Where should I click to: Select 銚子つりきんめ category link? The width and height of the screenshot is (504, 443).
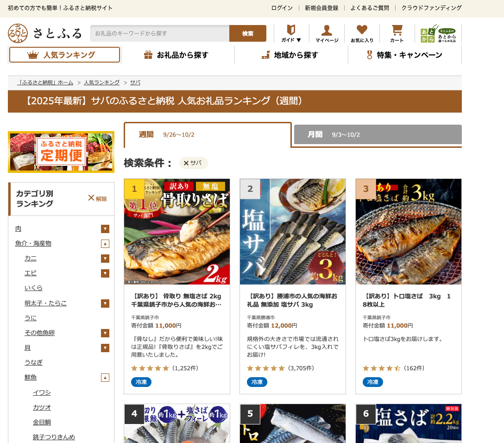(54, 437)
